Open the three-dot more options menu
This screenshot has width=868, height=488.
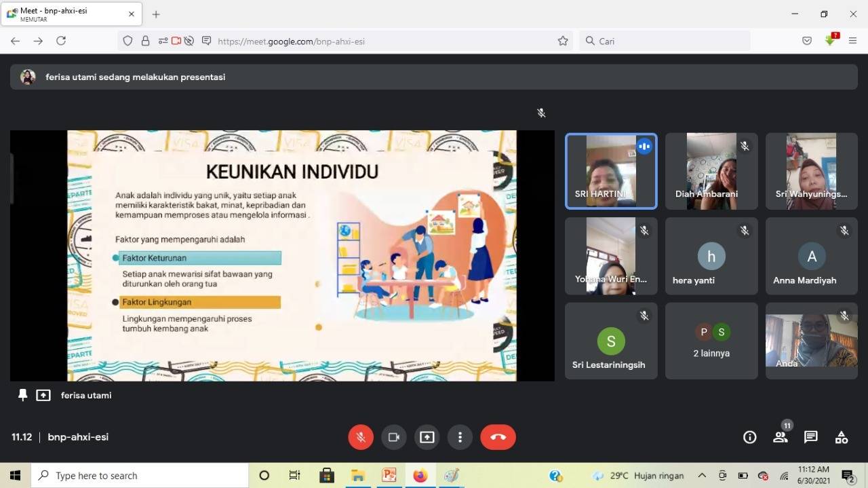click(x=460, y=437)
